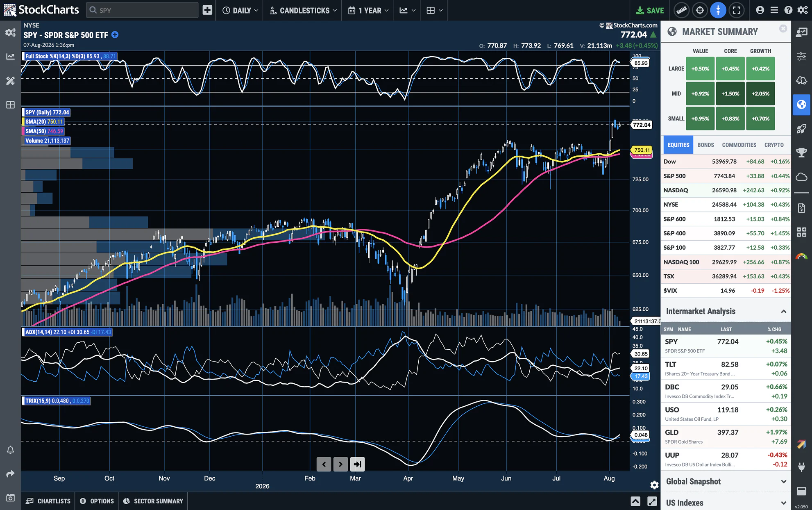Screen dimensions: 812x510
Task: Open the alarm bell panel in right sidebar
Action: click(801, 80)
